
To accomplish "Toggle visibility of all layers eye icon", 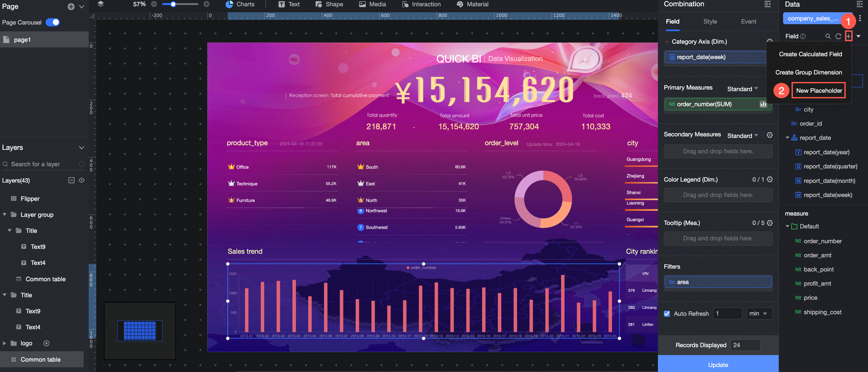I will pyautogui.click(x=81, y=180).
